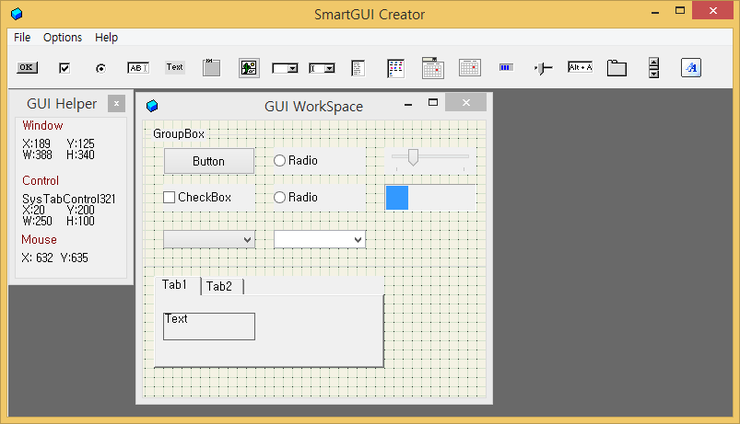
Task: Select the ComboBox control tool in toolbar
Action: coord(322,68)
